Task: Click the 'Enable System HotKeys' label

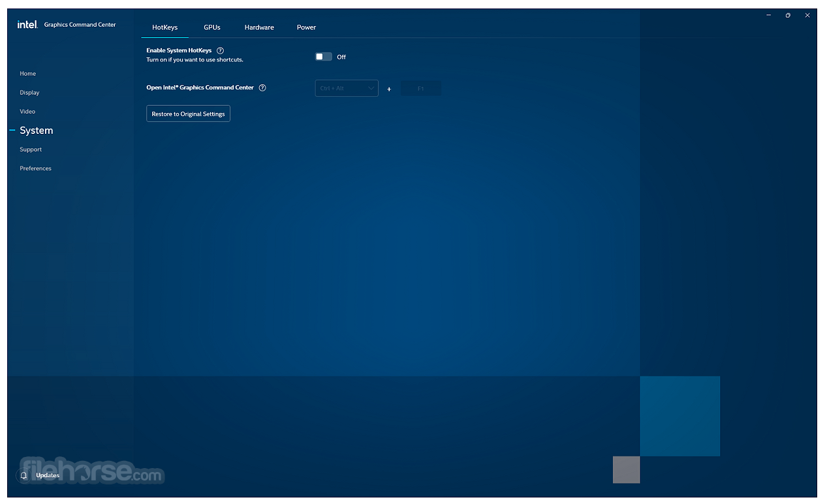Action: [179, 50]
